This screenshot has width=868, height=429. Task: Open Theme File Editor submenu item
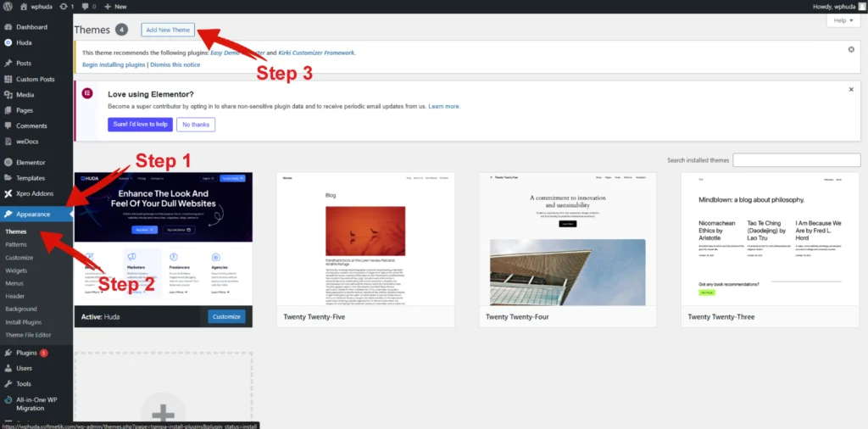click(28, 335)
